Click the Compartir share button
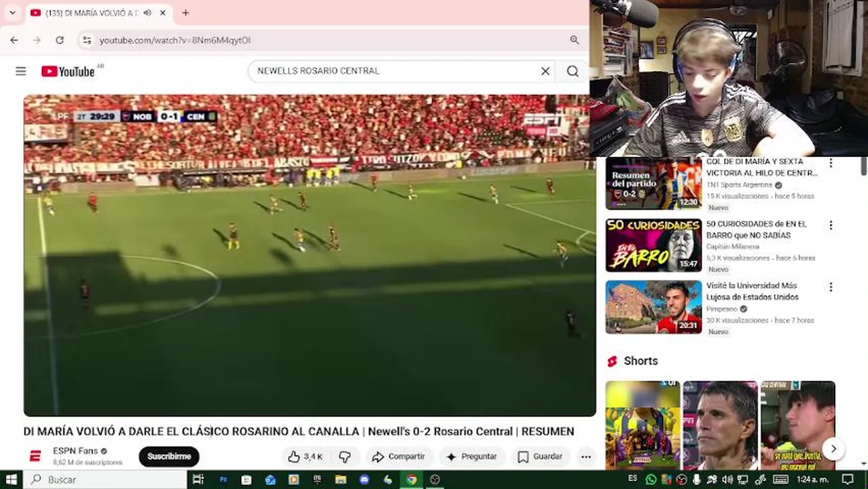Screen dimensions: 868x489 [399, 456]
